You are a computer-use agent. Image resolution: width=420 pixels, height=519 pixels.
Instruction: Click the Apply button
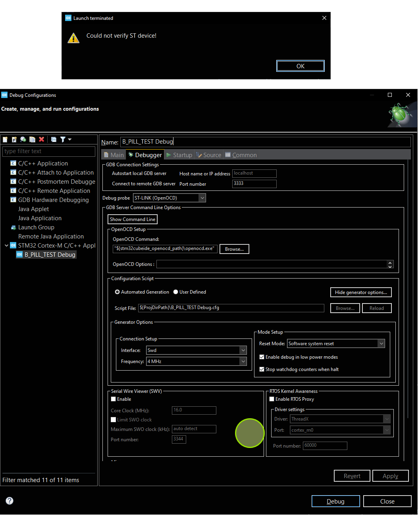click(391, 476)
